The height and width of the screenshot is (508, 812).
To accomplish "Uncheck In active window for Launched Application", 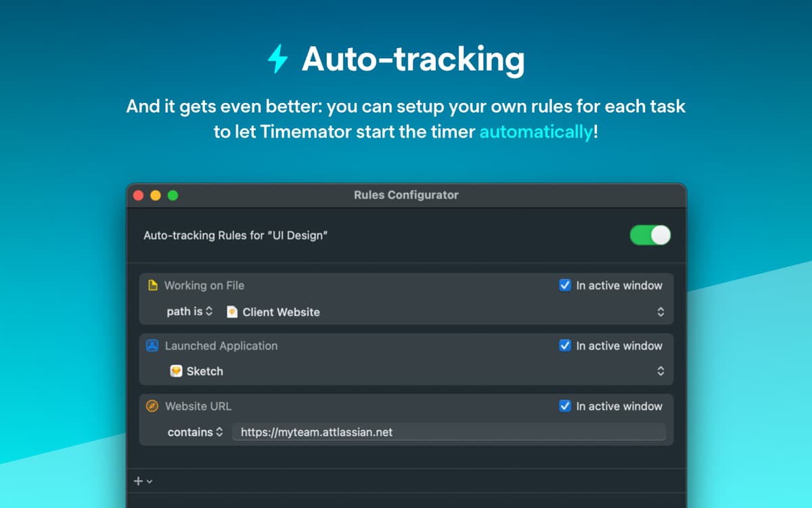I will pos(565,345).
